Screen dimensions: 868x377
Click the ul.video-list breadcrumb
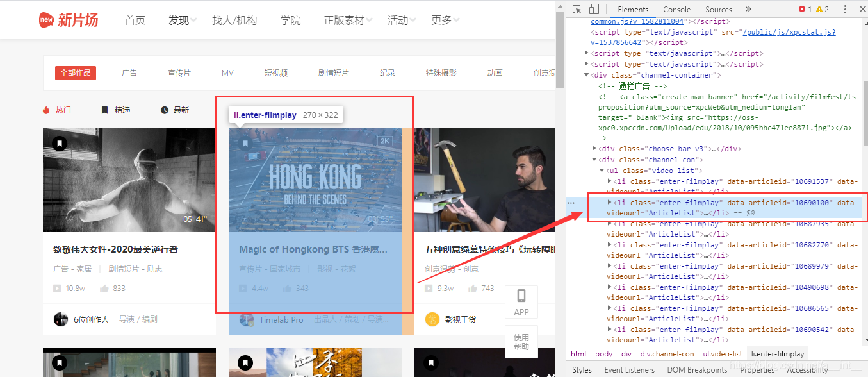coord(723,354)
